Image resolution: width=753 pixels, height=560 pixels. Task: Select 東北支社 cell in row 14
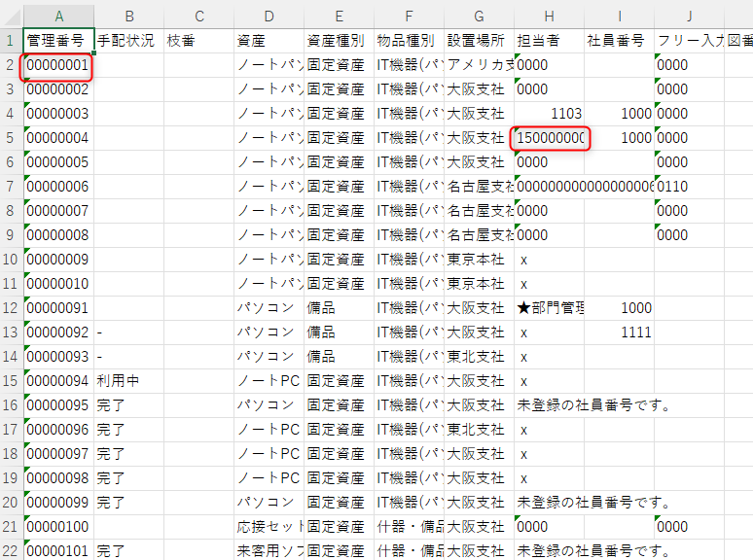(480, 357)
